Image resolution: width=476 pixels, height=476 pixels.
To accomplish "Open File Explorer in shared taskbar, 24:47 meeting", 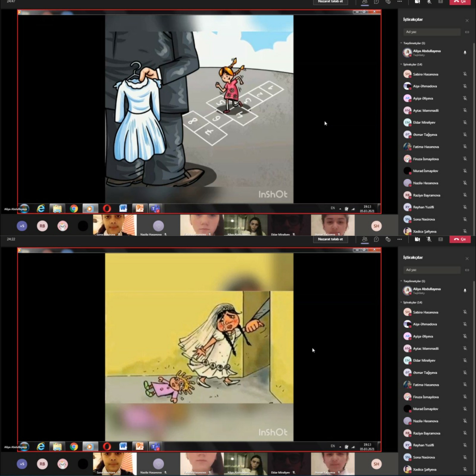I will [x=57, y=209].
